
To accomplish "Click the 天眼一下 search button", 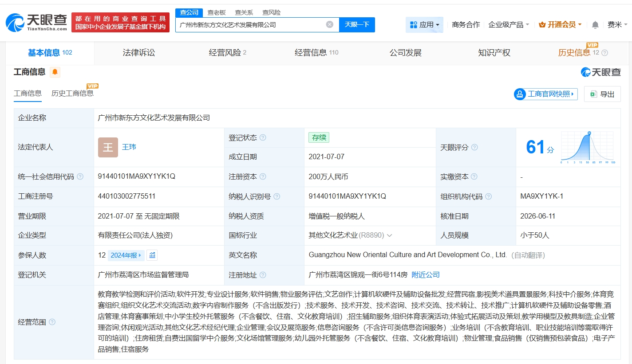I will 357,24.
